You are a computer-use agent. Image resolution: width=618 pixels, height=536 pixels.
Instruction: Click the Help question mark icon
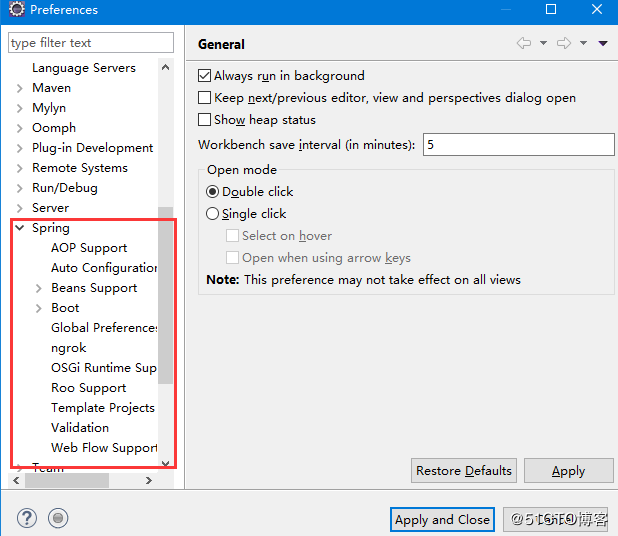pos(27,518)
